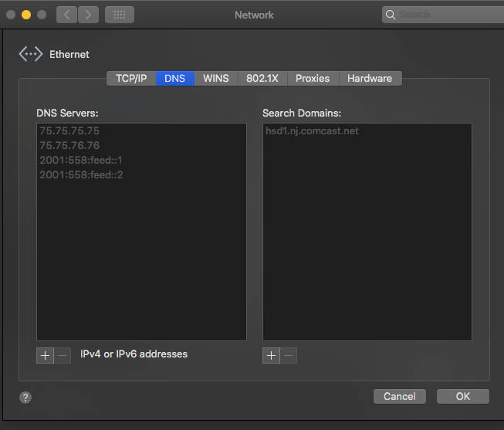
Task: Select DNS server 2001:558:feed::1
Action: tap(141, 160)
